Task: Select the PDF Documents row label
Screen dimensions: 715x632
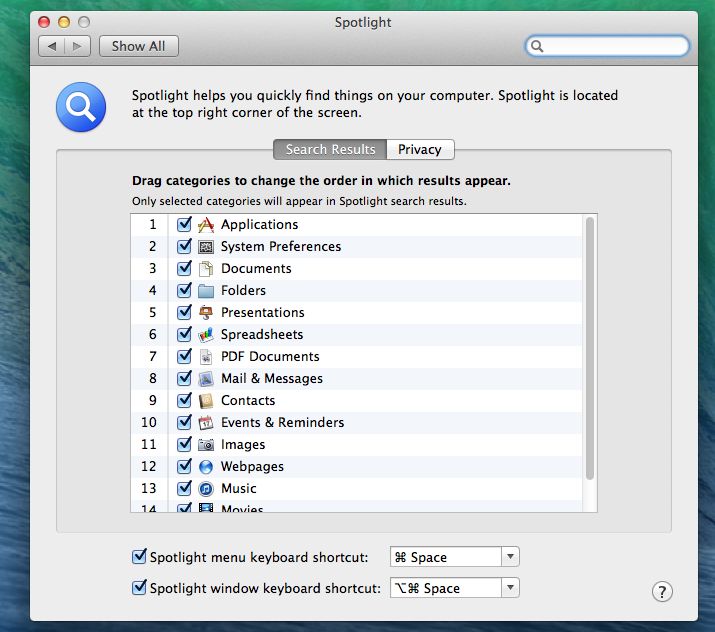Action: pyautogui.click(x=270, y=356)
